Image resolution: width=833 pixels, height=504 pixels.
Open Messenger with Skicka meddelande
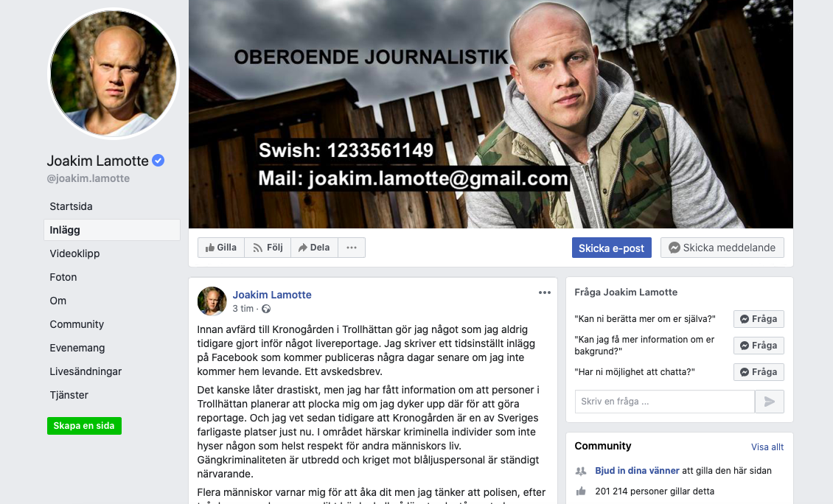pyautogui.click(x=722, y=248)
